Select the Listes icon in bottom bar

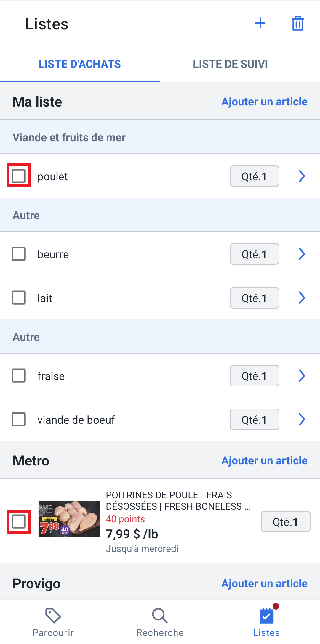tap(266, 616)
